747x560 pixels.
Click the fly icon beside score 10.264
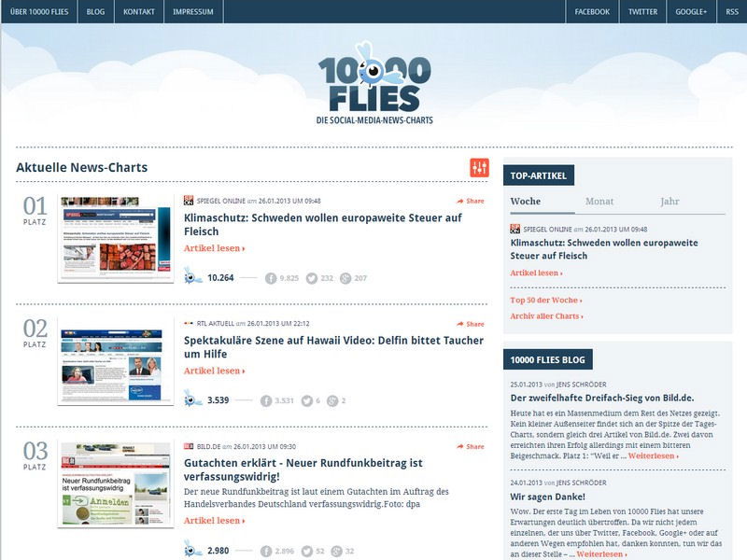(x=193, y=276)
